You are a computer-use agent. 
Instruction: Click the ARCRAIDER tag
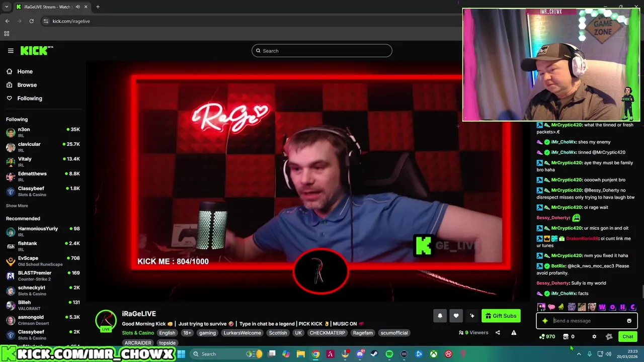[138, 343]
